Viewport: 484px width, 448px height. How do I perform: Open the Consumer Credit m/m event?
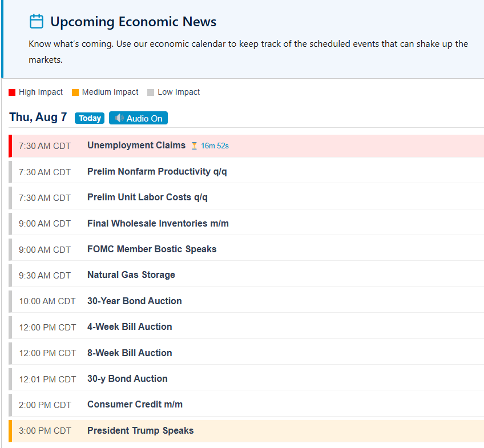(247, 405)
